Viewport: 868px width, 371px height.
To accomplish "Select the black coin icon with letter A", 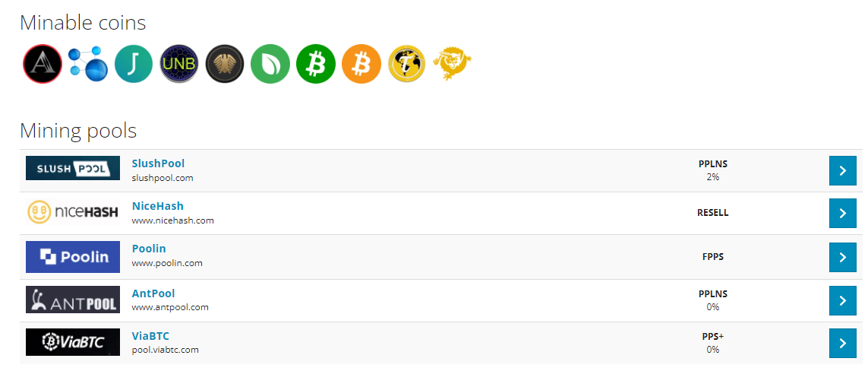I will [43, 65].
